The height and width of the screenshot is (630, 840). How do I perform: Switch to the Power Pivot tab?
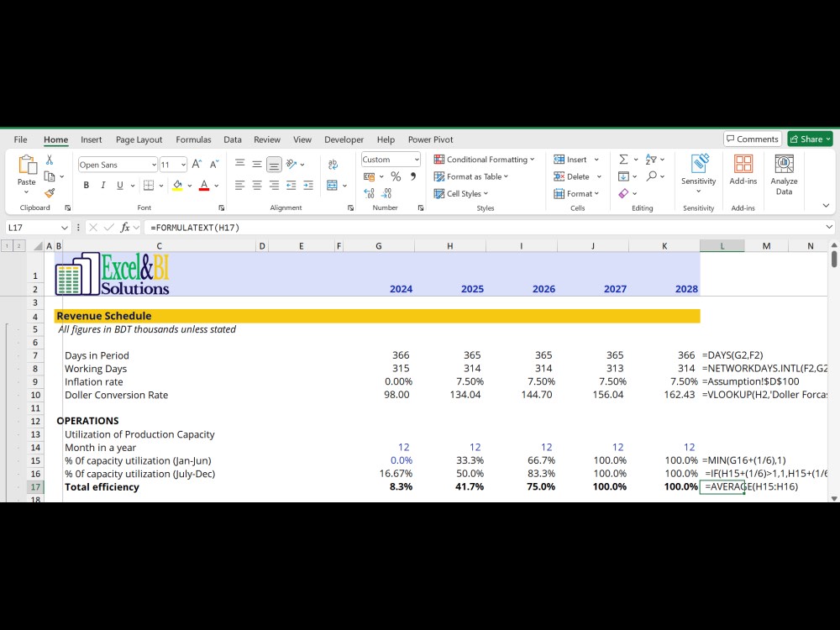430,139
